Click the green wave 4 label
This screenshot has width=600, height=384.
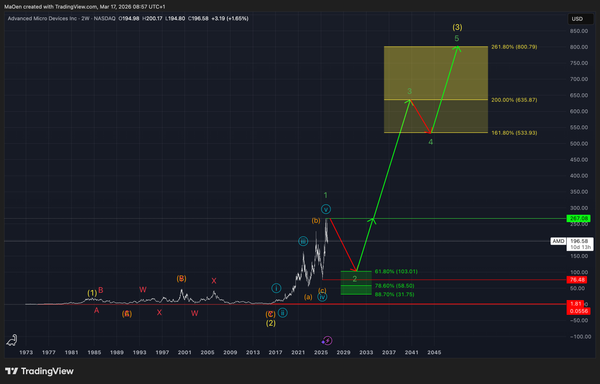[x=430, y=142]
